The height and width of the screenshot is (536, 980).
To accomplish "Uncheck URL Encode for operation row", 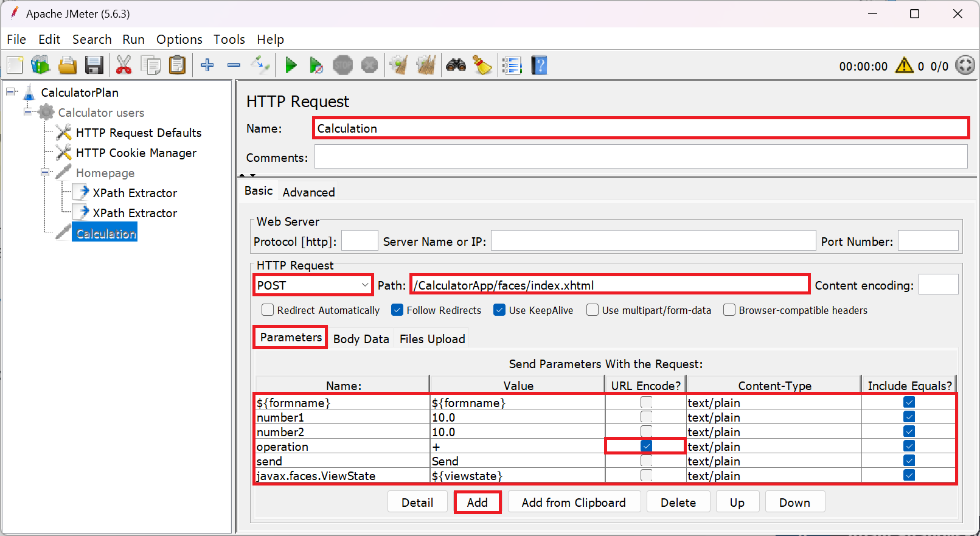I will [646, 447].
